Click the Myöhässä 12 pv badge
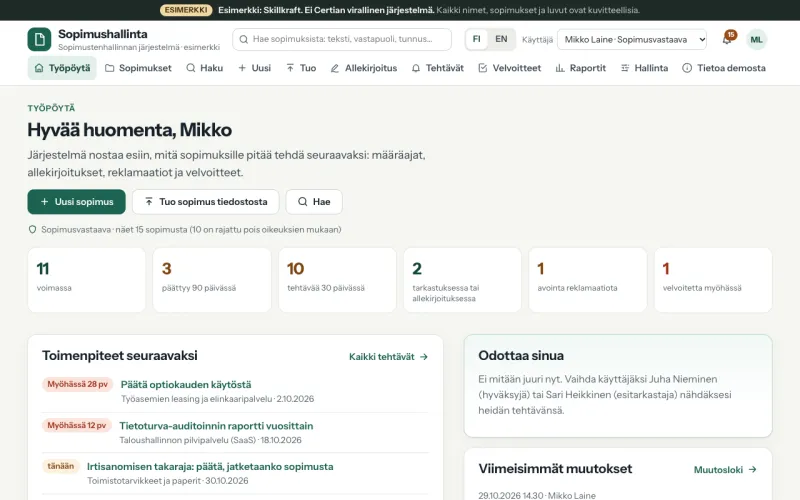800x500 pixels. [x=77, y=425]
